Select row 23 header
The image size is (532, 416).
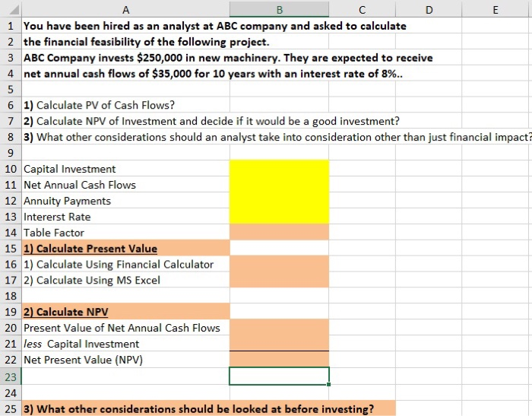coord(11,376)
